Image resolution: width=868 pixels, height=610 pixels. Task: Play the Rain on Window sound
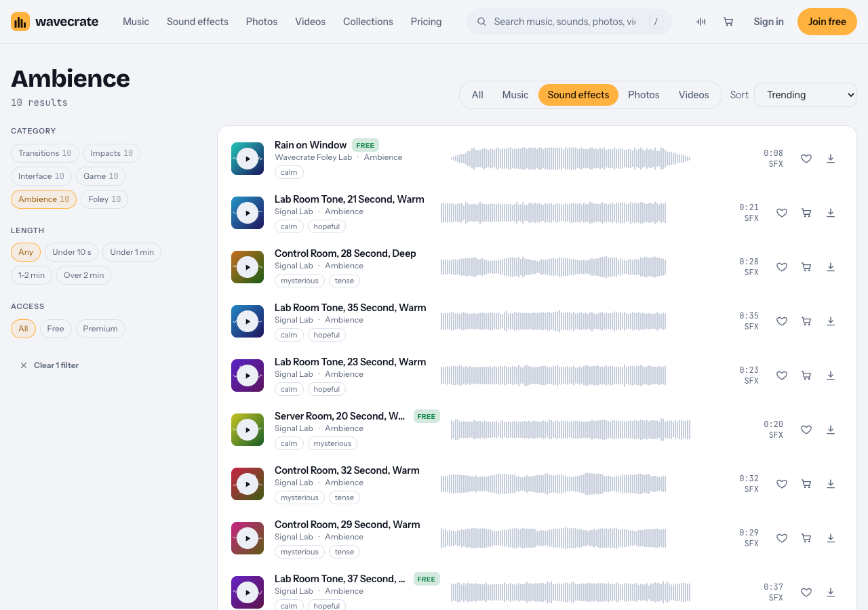248,159
